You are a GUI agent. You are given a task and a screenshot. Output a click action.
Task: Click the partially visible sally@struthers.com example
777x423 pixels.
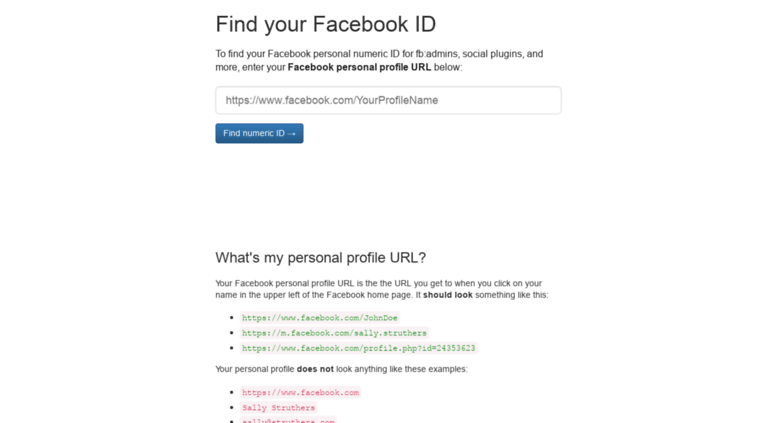tap(288, 420)
